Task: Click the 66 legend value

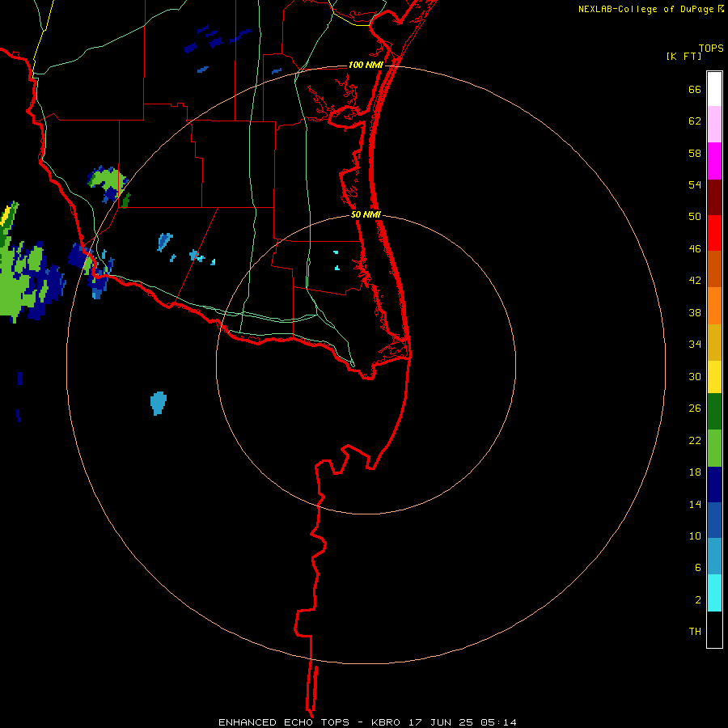Action: 695,89
